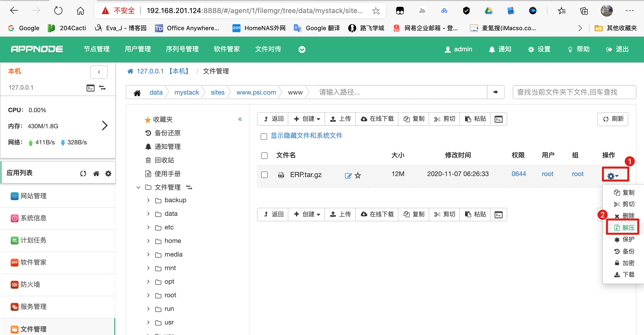Open bottom toolbar 创建 dropdown
Viewport: 644px width, 335px height.
tap(307, 215)
